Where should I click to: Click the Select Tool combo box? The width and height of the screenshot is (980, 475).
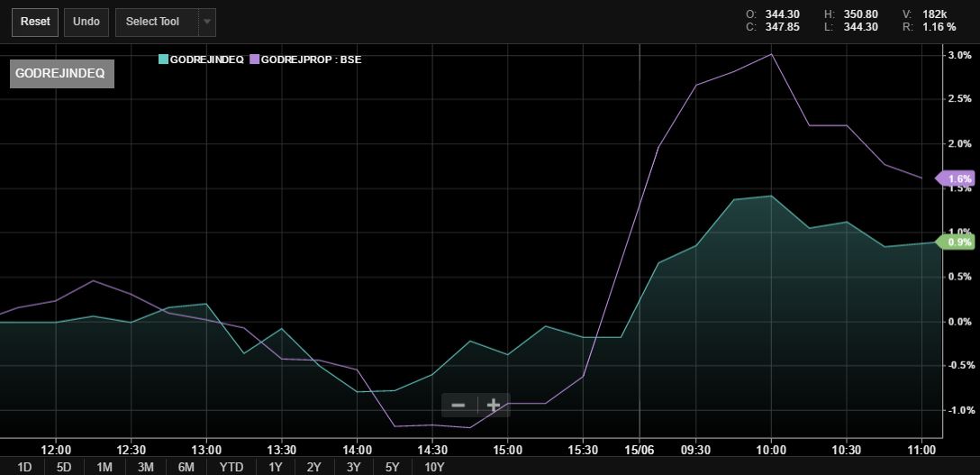click(x=154, y=22)
